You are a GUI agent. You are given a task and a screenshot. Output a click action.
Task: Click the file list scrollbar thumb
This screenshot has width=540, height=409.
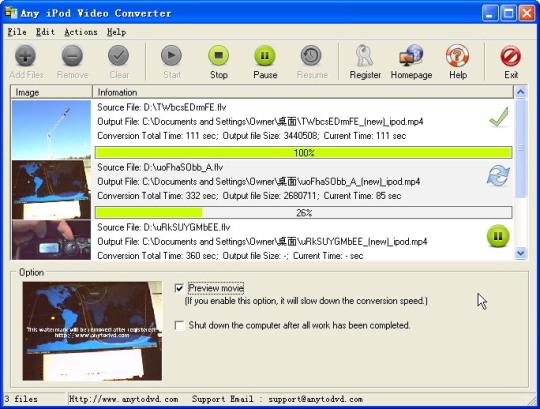point(520,148)
